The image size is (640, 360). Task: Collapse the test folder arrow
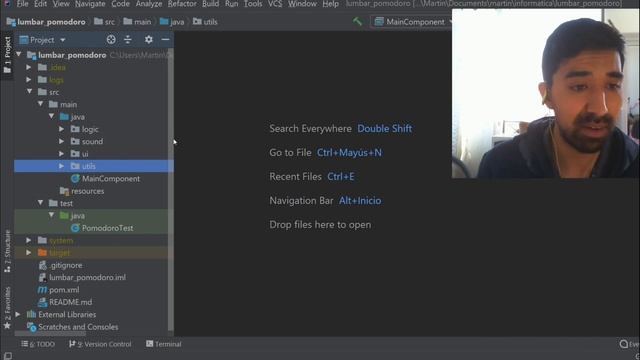pyautogui.click(x=40, y=202)
